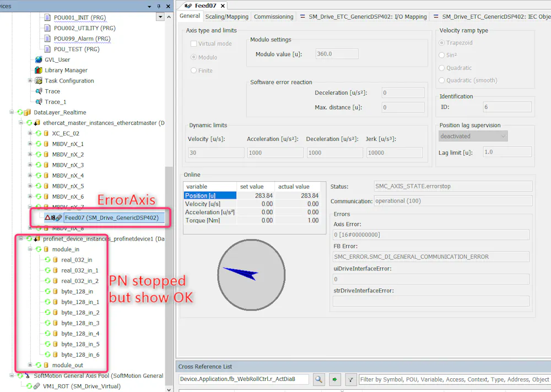Screen dimensions: 551x392
Task: Select Quadratic velocity ramp type
Action: click(442, 68)
